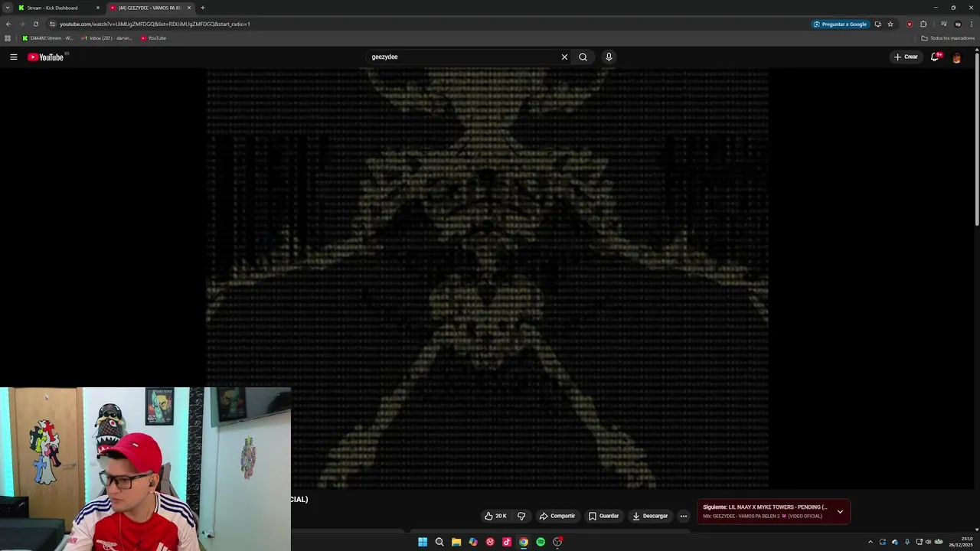The image size is (980, 551).
Task: Click Preguntar a Google lens button
Action: tap(841, 24)
